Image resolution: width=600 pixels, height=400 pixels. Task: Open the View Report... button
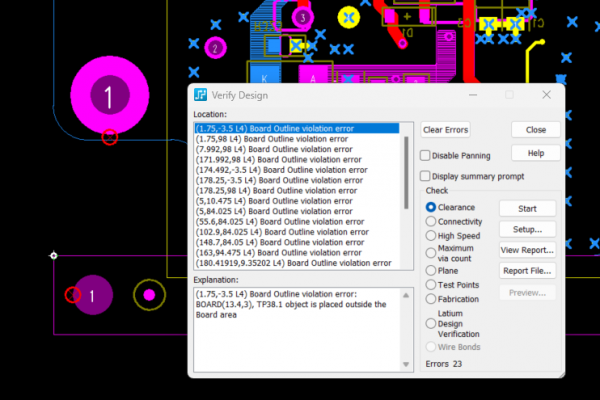[527, 250]
